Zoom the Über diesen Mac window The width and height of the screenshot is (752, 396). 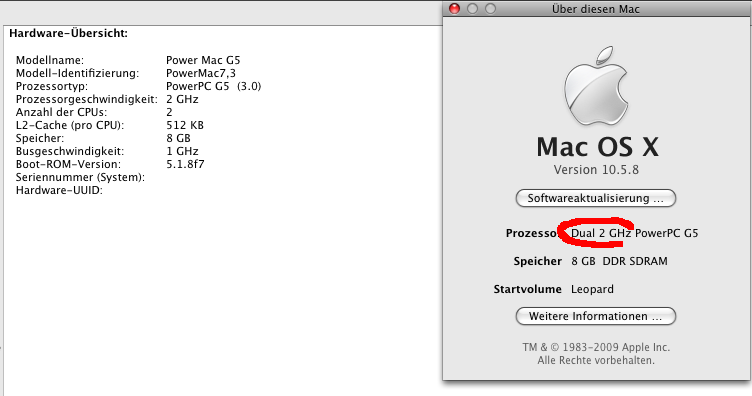click(490, 9)
